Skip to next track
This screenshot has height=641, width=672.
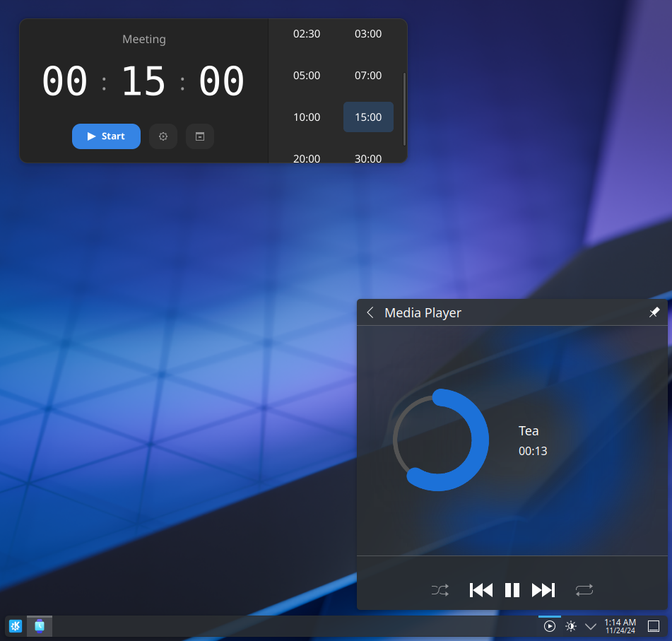[x=543, y=590]
